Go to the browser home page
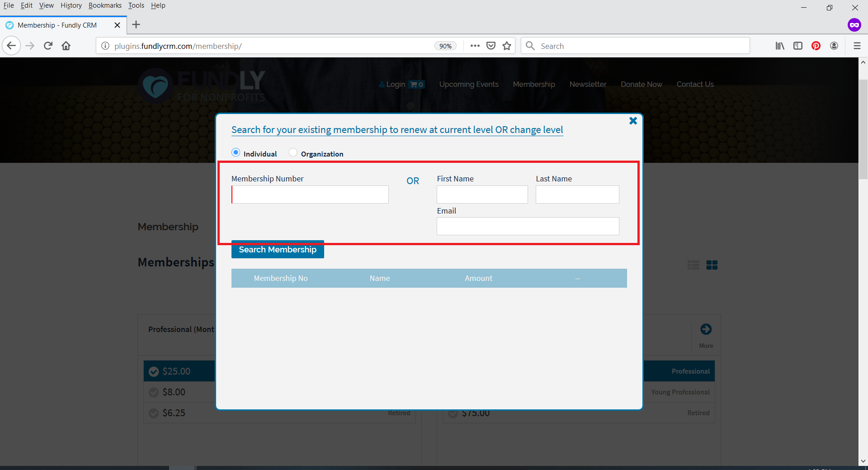 (x=66, y=46)
